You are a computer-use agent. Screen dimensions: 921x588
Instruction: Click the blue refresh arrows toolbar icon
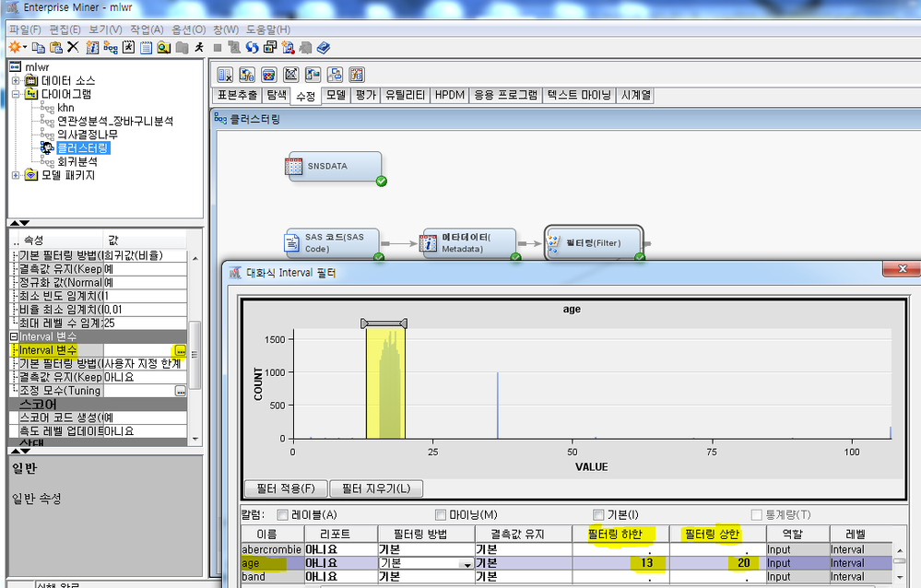click(x=253, y=47)
